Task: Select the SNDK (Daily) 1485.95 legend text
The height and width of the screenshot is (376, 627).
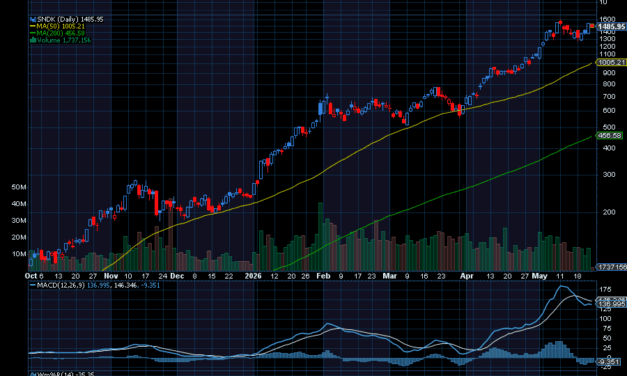Action: click(x=70, y=19)
